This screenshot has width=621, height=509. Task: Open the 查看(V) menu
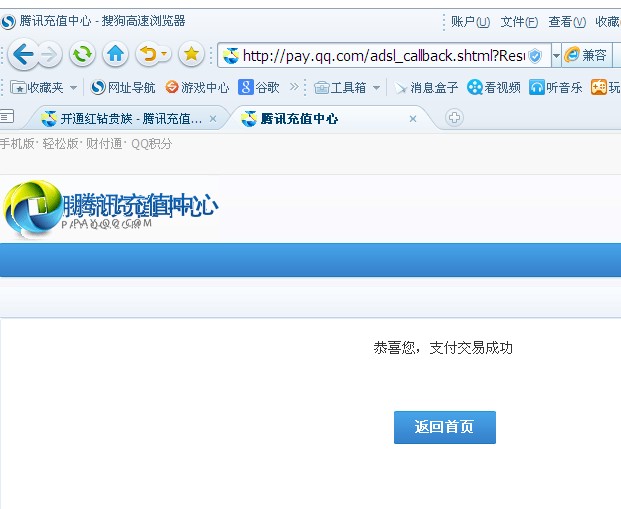pos(567,22)
